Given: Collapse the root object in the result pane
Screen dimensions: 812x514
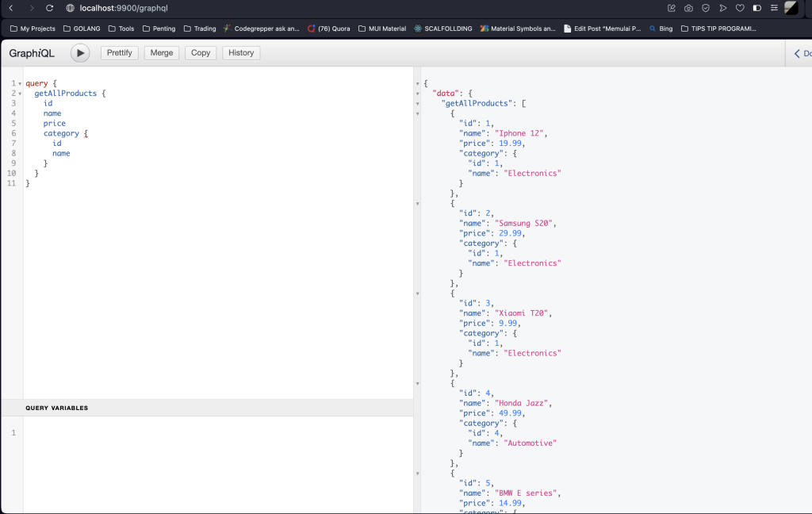Looking at the screenshot, I should point(418,83).
